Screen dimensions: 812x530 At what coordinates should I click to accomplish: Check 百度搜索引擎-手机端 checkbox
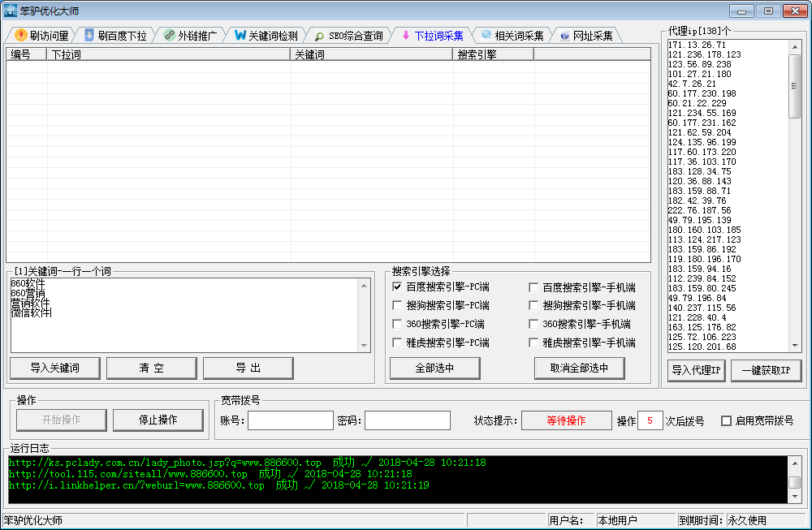pyautogui.click(x=533, y=287)
